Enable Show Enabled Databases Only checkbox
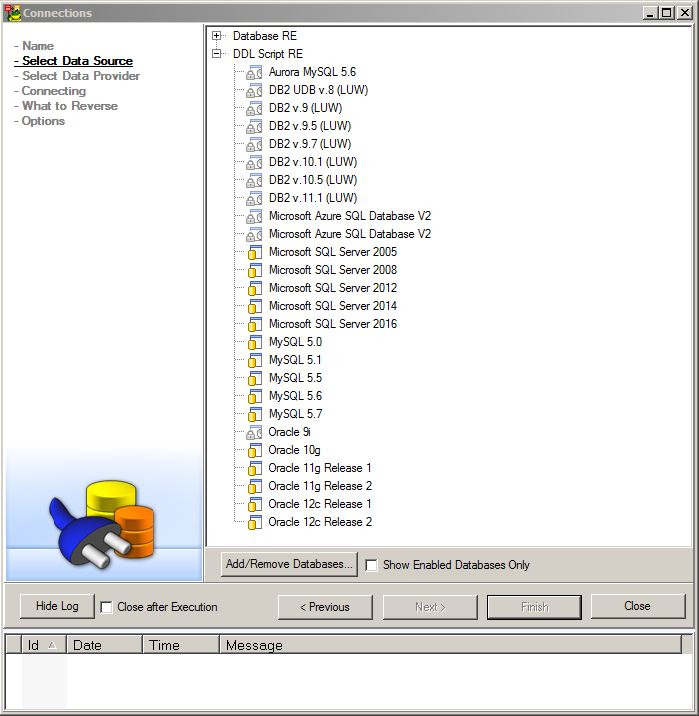This screenshot has width=699, height=716. pyautogui.click(x=371, y=565)
